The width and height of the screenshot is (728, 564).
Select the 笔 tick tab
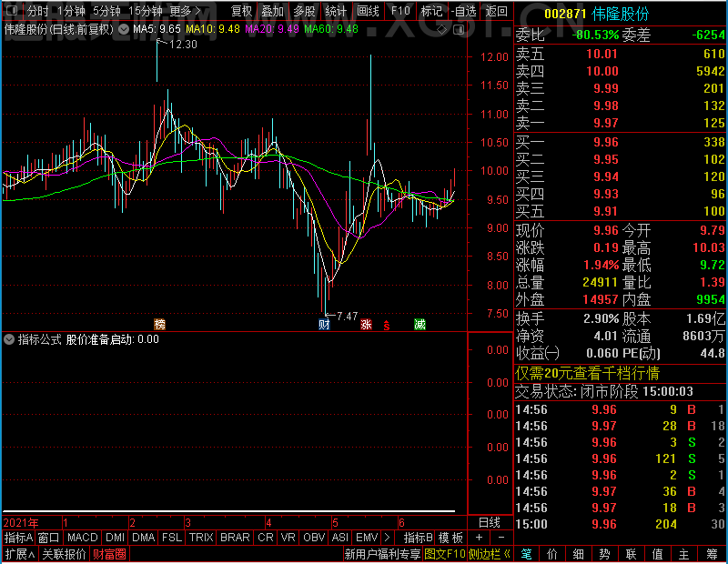click(x=526, y=554)
